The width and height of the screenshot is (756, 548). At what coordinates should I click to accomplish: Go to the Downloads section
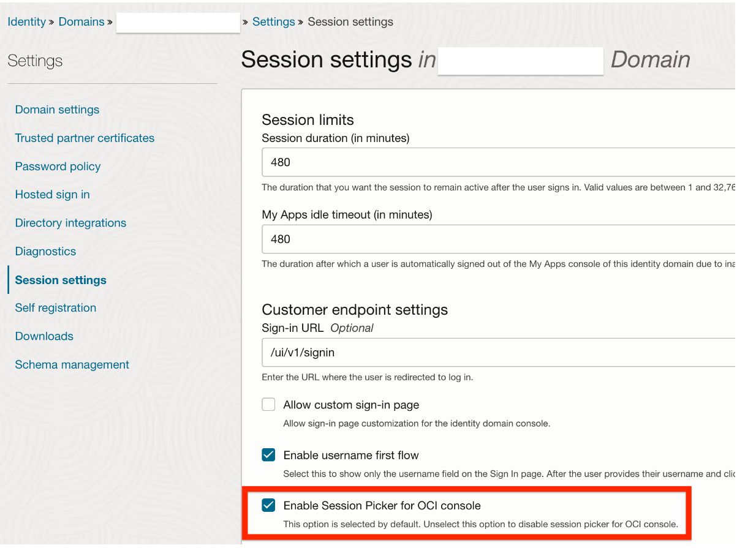tap(44, 336)
